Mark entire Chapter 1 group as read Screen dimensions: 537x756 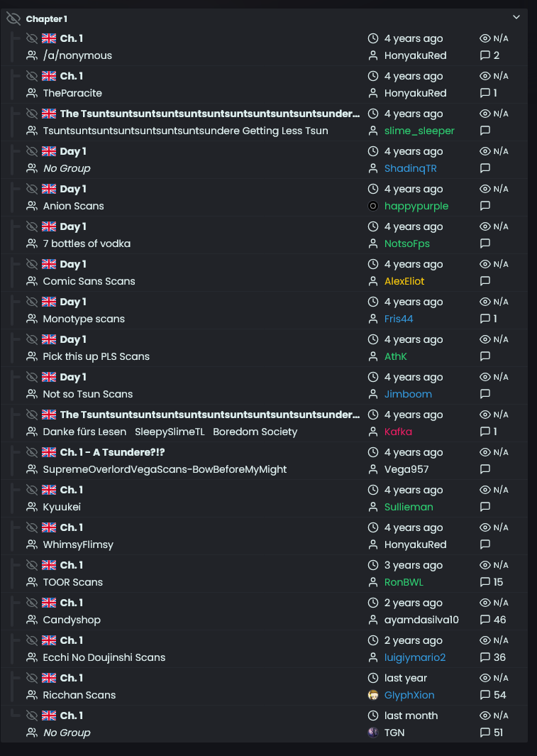click(13, 18)
